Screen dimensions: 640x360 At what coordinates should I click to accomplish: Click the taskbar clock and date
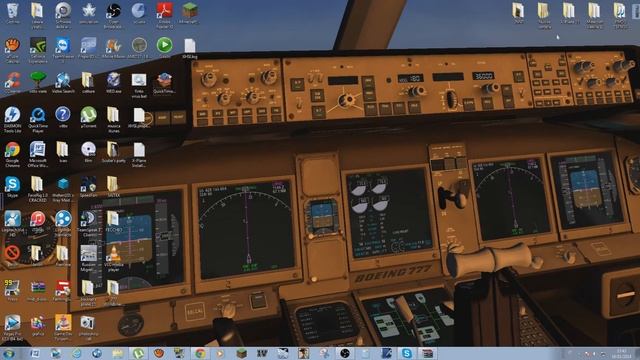[622, 353]
